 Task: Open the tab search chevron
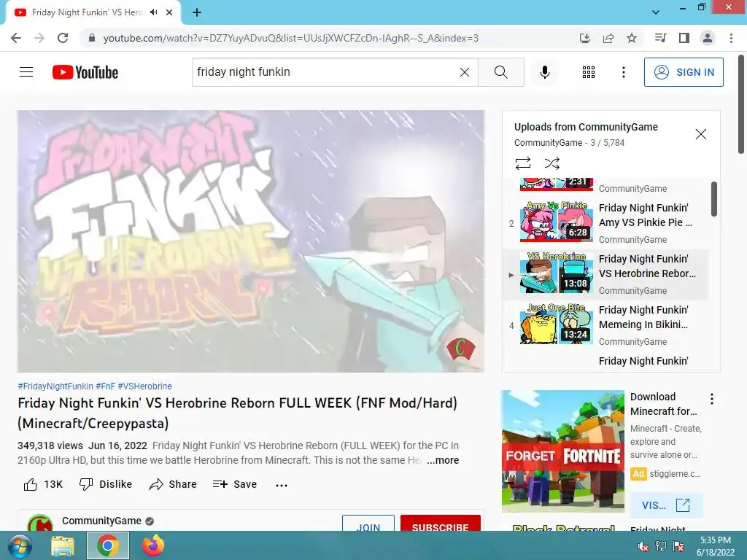click(656, 12)
